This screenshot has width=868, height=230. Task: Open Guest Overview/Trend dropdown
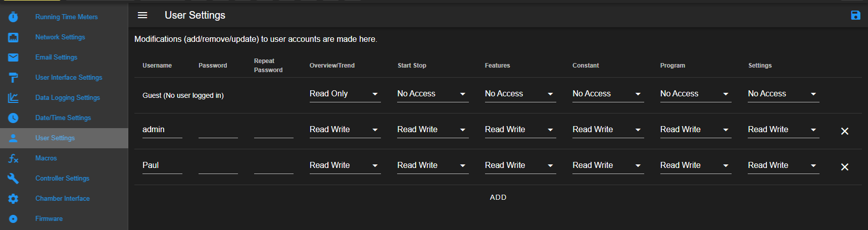tap(345, 94)
